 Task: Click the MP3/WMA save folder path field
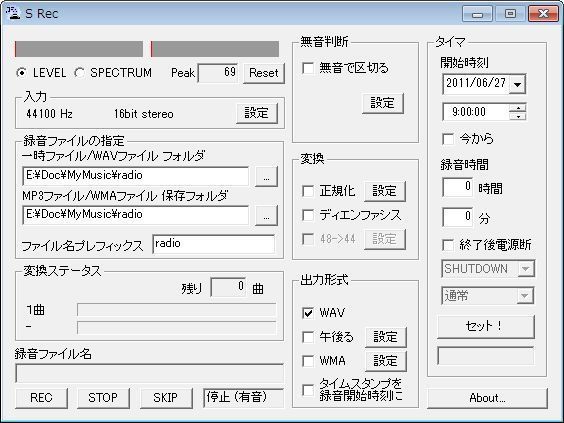135,215
